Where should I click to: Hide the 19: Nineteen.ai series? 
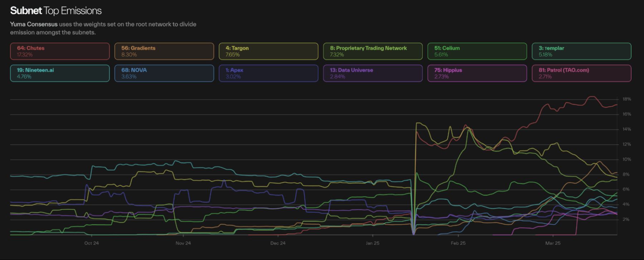pyautogui.click(x=60, y=73)
